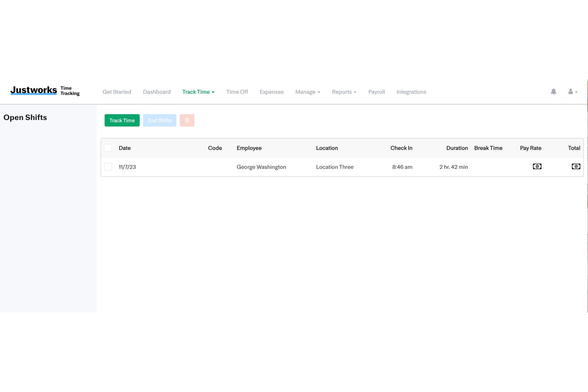Sort by the Code column header

215,148
